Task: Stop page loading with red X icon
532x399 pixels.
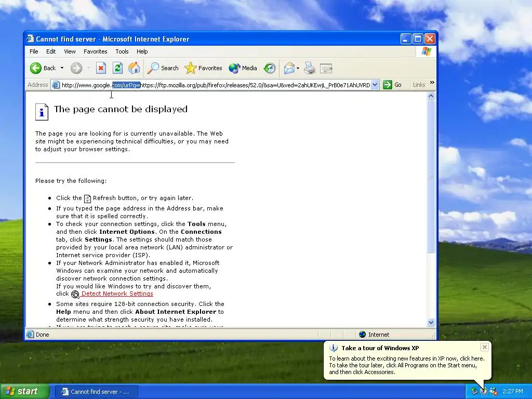Action: point(101,68)
